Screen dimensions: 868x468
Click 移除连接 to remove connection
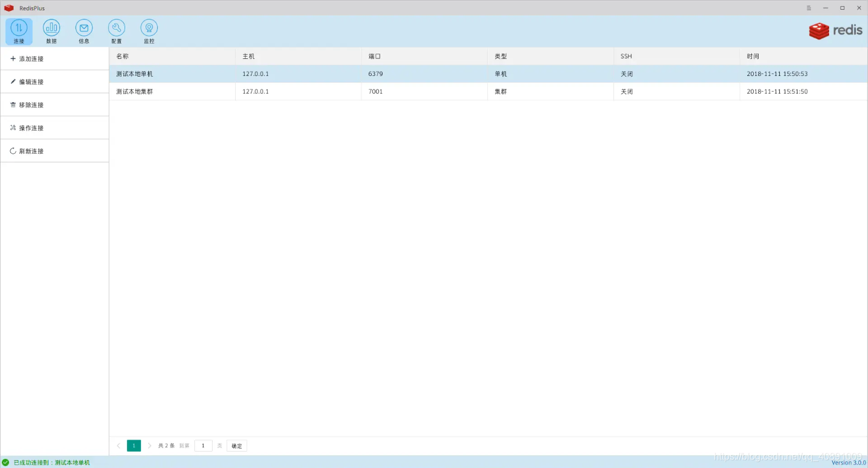click(55, 105)
